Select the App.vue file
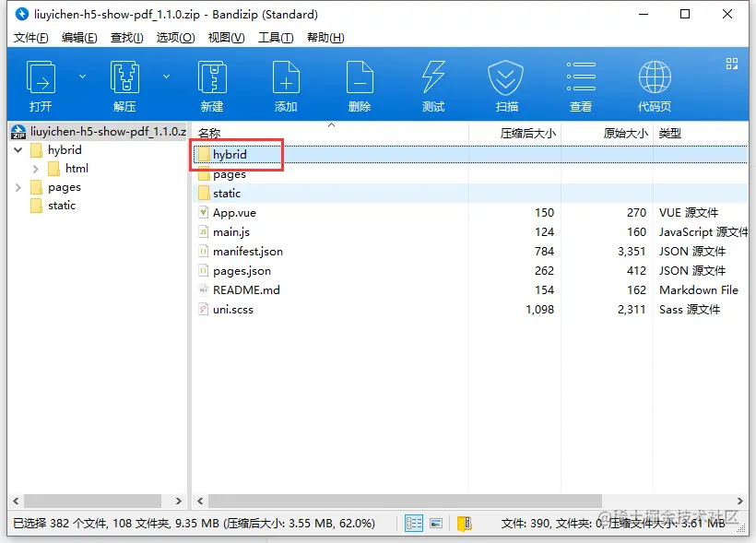The width and height of the screenshot is (756, 543). point(234,213)
